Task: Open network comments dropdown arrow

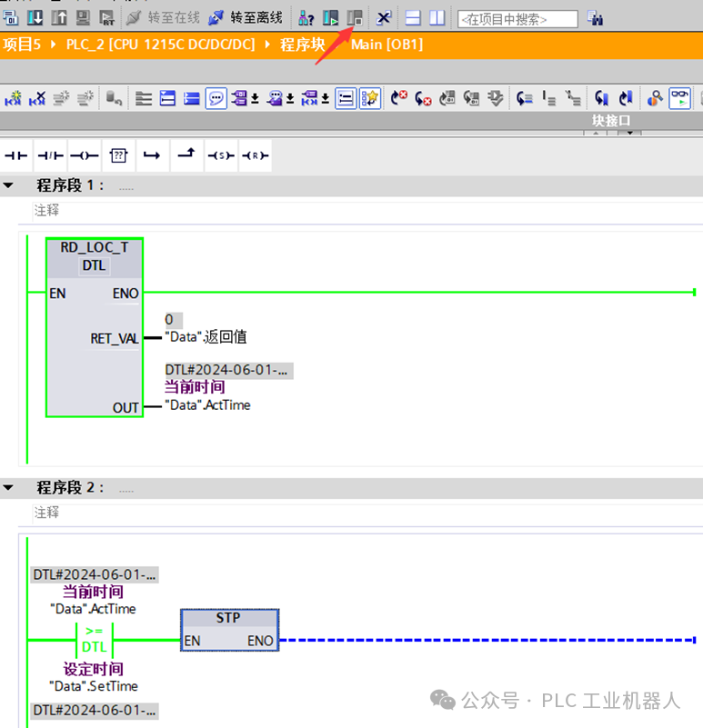Action: (x=326, y=99)
